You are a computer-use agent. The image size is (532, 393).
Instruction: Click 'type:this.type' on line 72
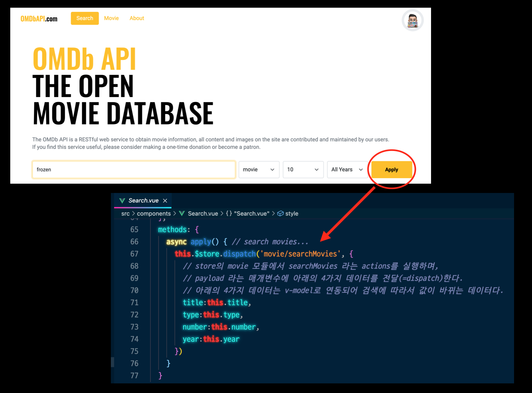click(211, 315)
